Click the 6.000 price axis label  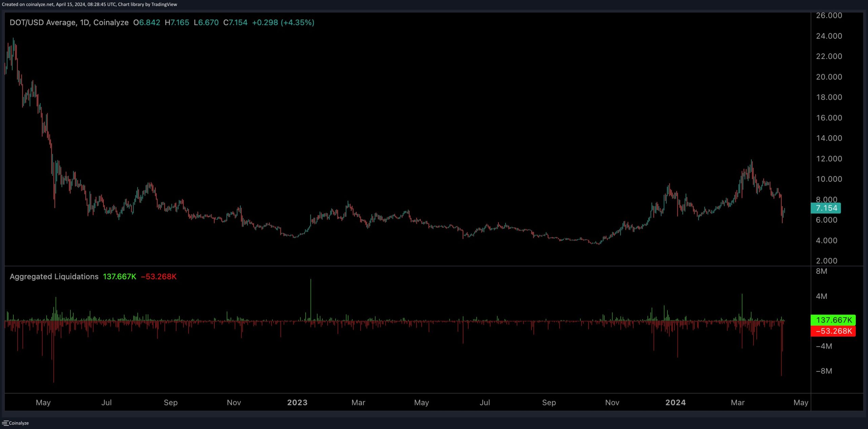click(827, 220)
